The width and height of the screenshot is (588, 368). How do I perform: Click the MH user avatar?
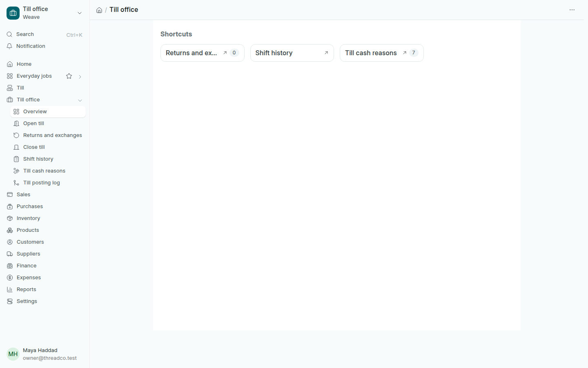pos(13,354)
